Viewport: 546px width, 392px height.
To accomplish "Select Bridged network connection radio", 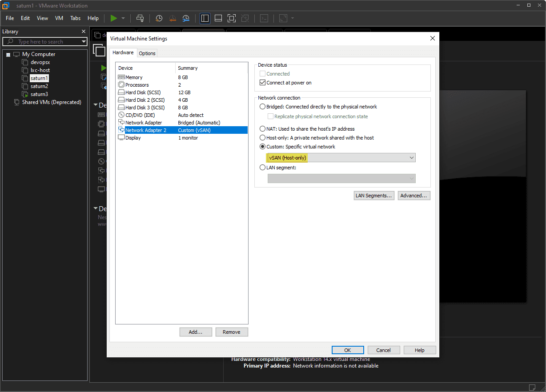I will point(262,107).
